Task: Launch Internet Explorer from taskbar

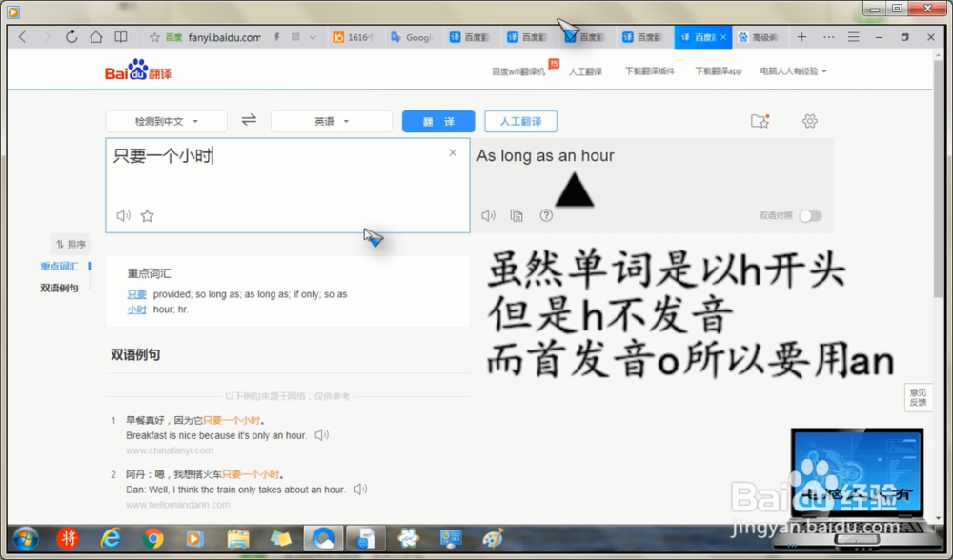Action: (111, 539)
